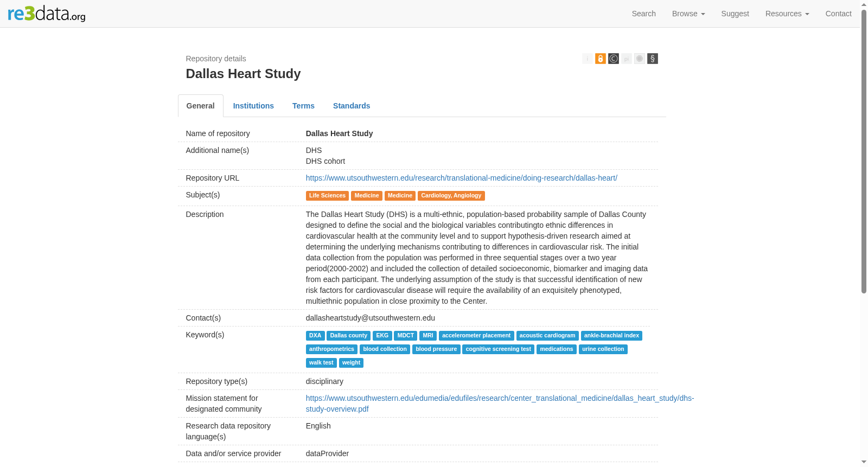Screen dimensions: 868x467
Task: Expand the Browse dropdown menu
Action: (688, 14)
